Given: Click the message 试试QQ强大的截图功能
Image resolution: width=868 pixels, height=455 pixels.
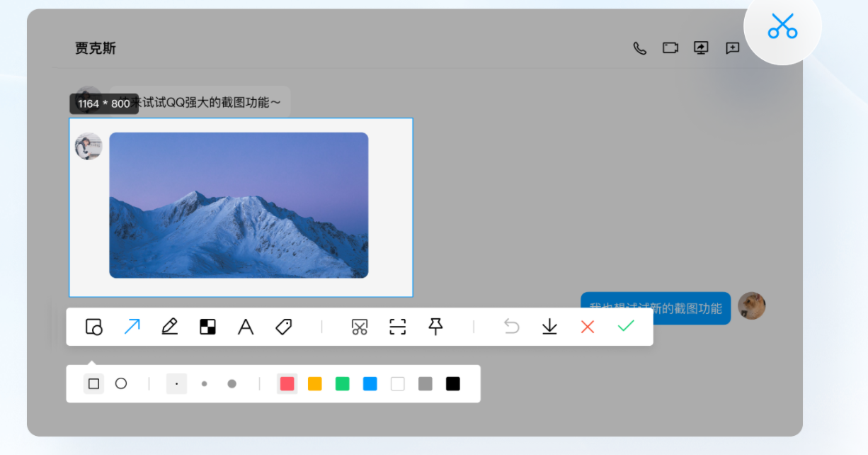Looking at the screenshot, I should (x=200, y=102).
